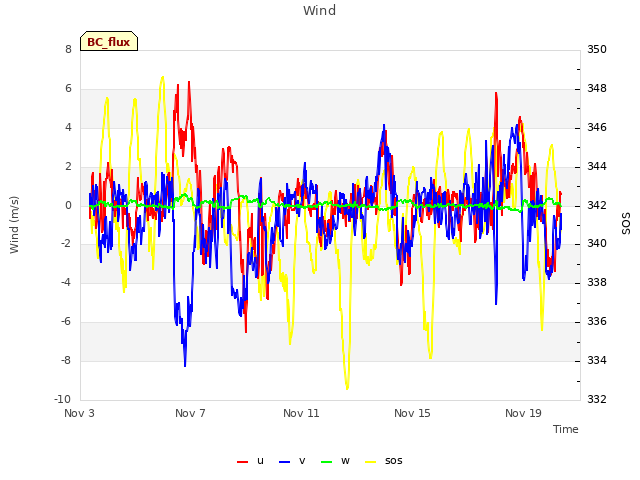640x480 pixels.
Task: Click the left axis value -8
Action: click(x=66, y=360)
